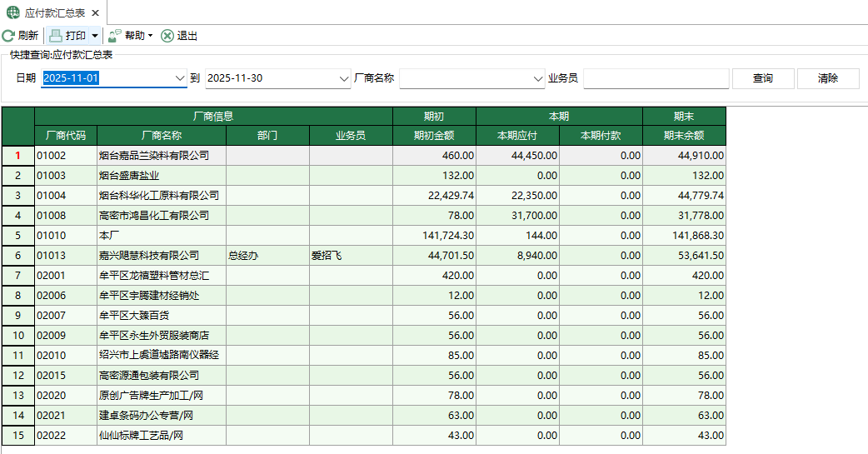
Task: Click the Print (打印) printer icon
Action: pos(56,36)
